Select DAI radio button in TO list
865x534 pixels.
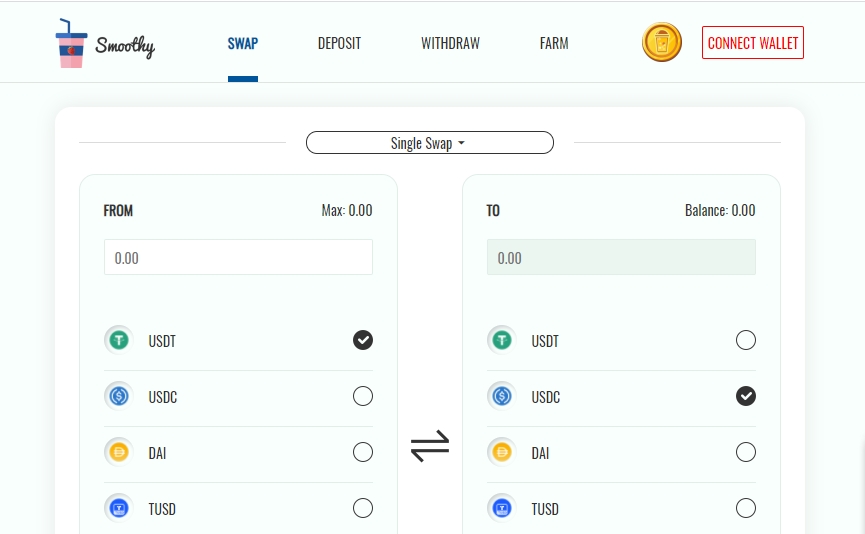pyautogui.click(x=745, y=452)
